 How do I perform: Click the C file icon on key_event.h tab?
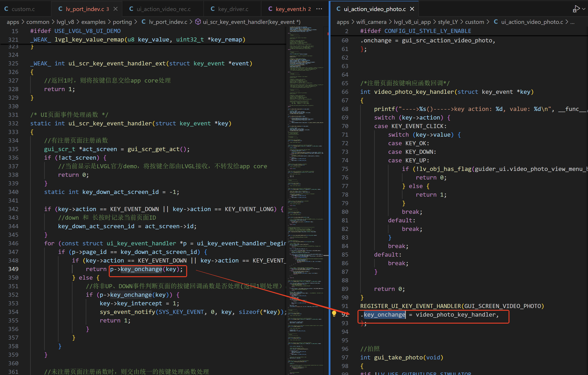pos(270,9)
